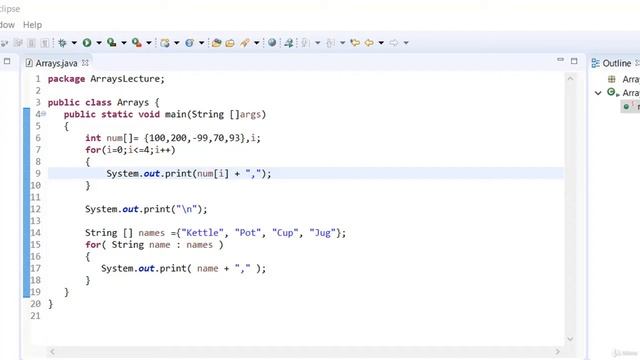Click the External Tools run icon
This screenshot has width=640, height=360.
pyautogui.click(x=137, y=42)
